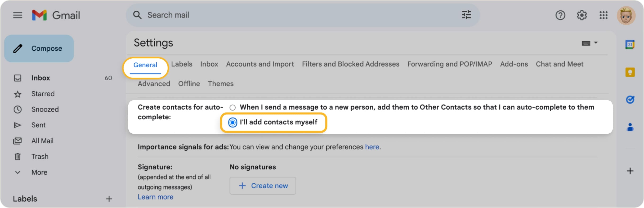
Task: Compose a new email
Action: (39, 48)
